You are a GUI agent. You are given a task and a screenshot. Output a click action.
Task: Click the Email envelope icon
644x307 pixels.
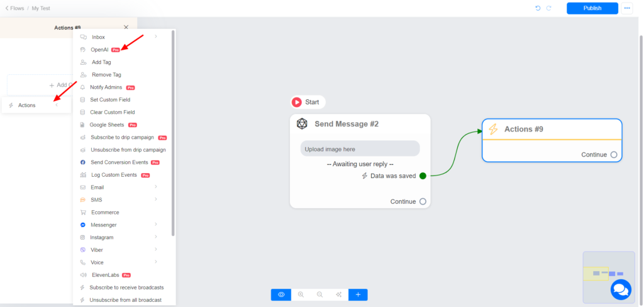coord(82,187)
